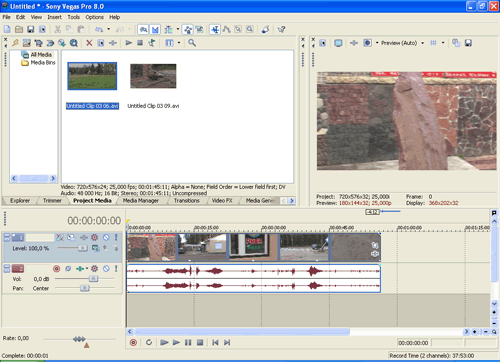Switch to the Transitions tab
This screenshot has width=500, height=362.
pyautogui.click(x=187, y=201)
